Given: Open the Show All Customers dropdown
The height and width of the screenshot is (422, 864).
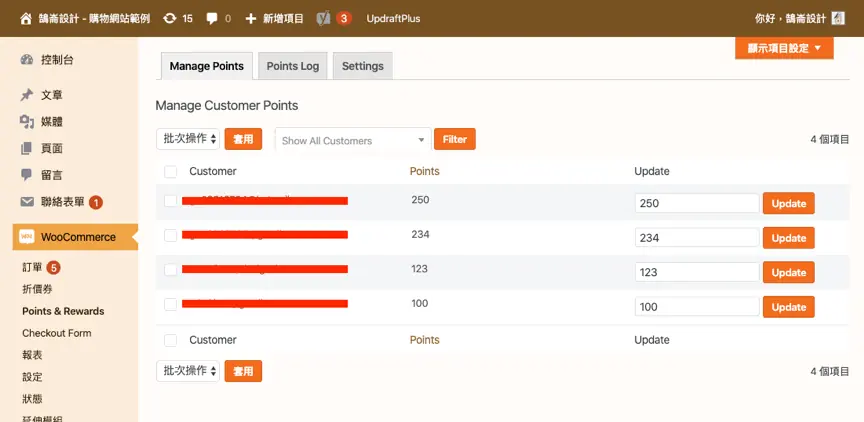Looking at the screenshot, I should click(x=353, y=140).
